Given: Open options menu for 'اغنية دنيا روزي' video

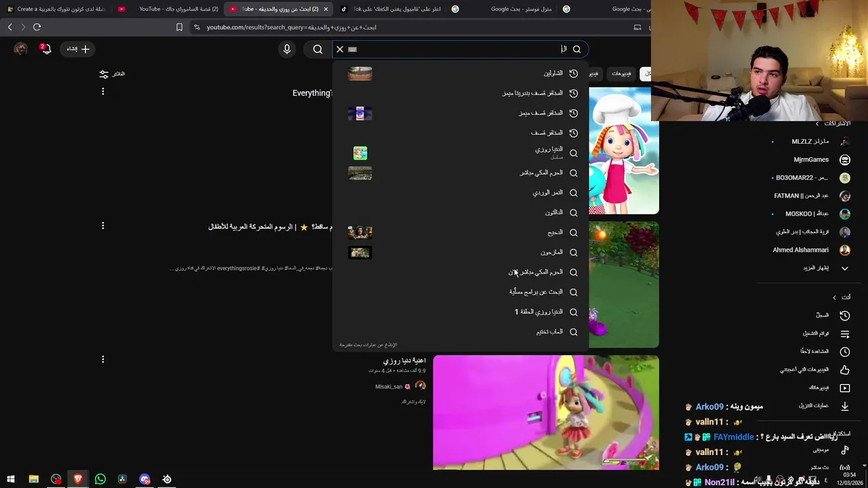Looking at the screenshot, I should click(103, 359).
